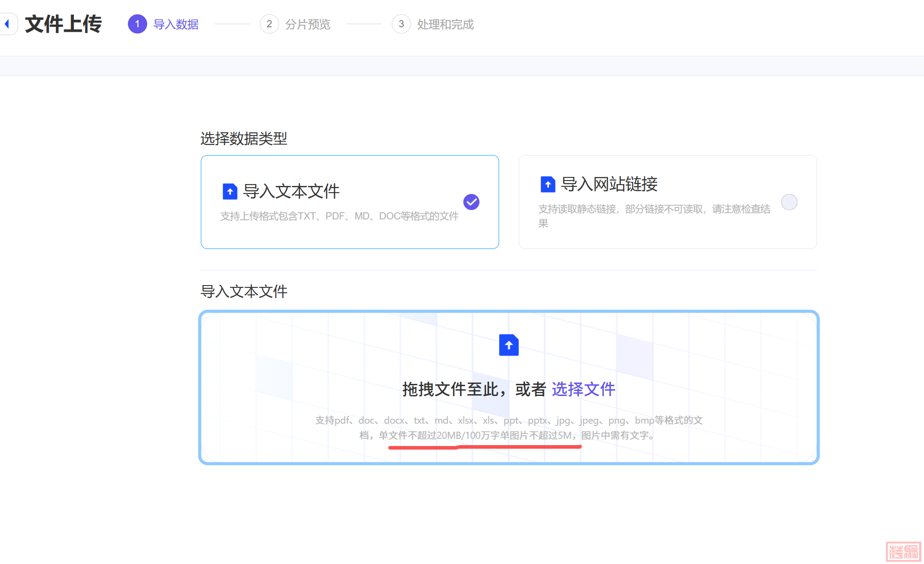Click the upload arrow icon in drop zone
The image size is (924, 564).
tap(509, 345)
